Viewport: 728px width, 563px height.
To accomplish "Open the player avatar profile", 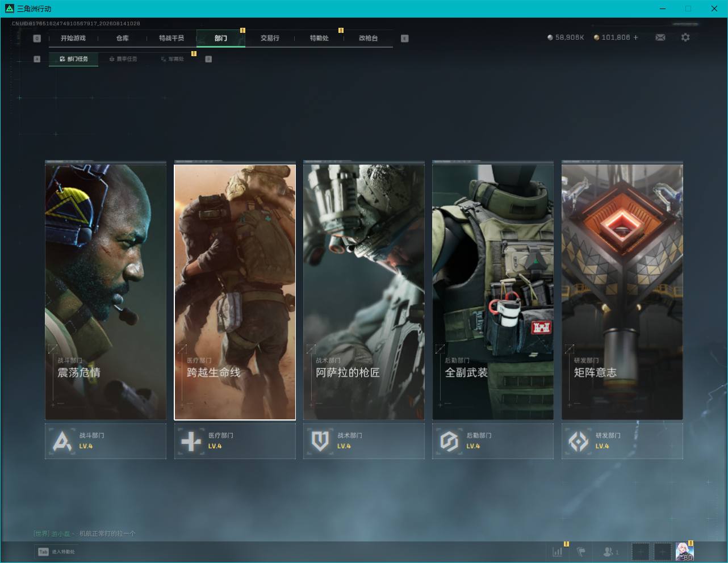I will click(x=684, y=551).
